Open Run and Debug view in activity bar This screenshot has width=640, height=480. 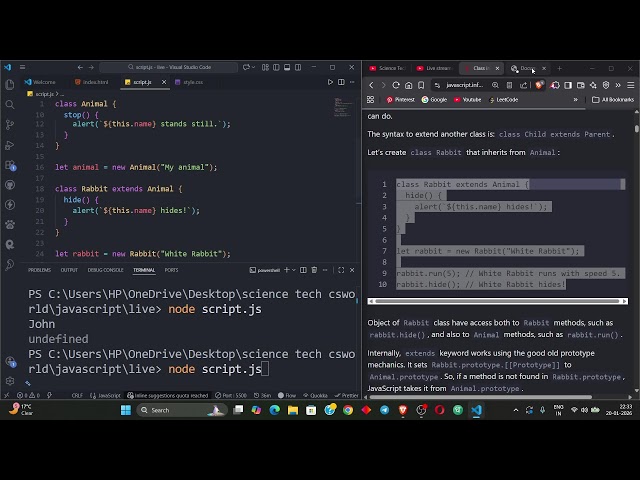10,145
